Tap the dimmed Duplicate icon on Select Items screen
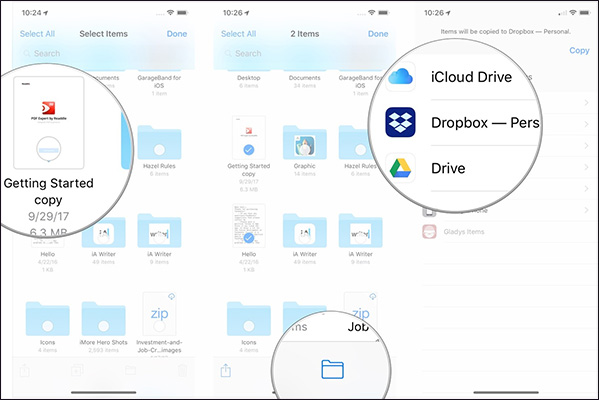The width and height of the screenshot is (599, 400). [x=77, y=370]
